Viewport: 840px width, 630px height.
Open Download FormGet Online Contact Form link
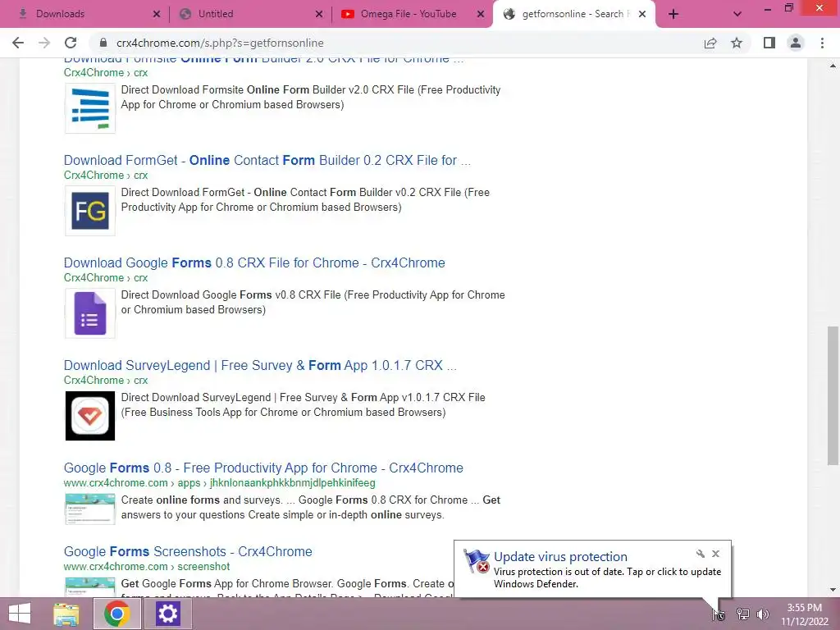267,160
